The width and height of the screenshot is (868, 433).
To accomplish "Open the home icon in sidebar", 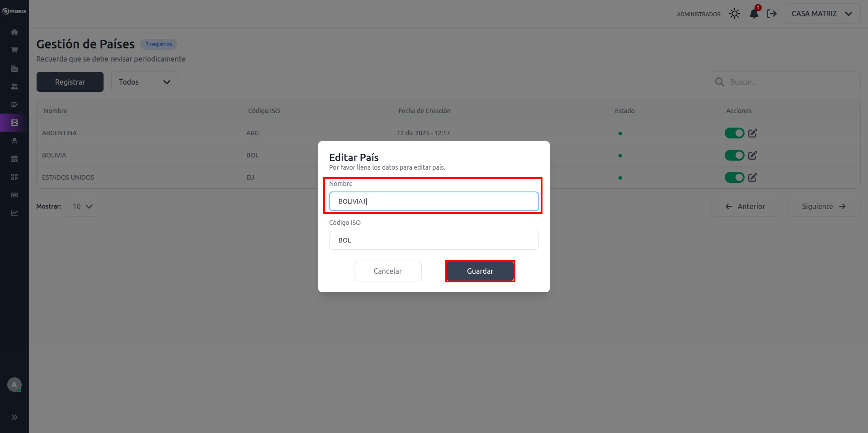I will pyautogui.click(x=14, y=32).
